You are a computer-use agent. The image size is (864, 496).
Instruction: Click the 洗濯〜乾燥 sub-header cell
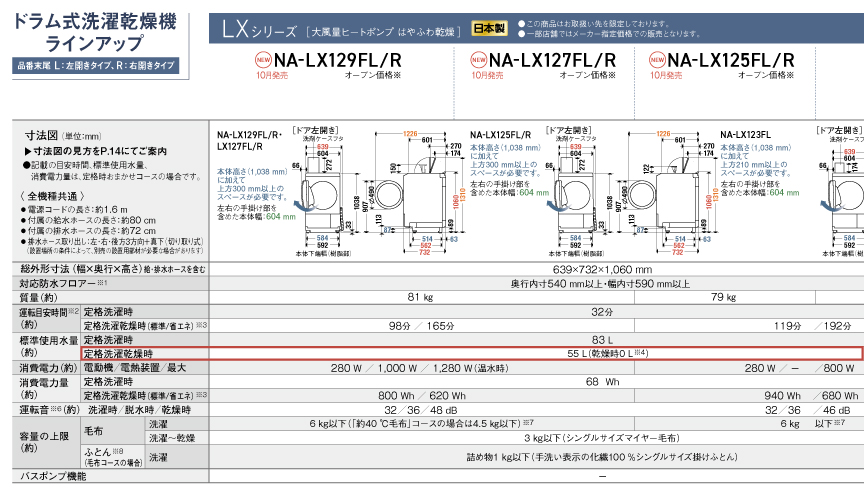pyautogui.click(x=177, y=438)
